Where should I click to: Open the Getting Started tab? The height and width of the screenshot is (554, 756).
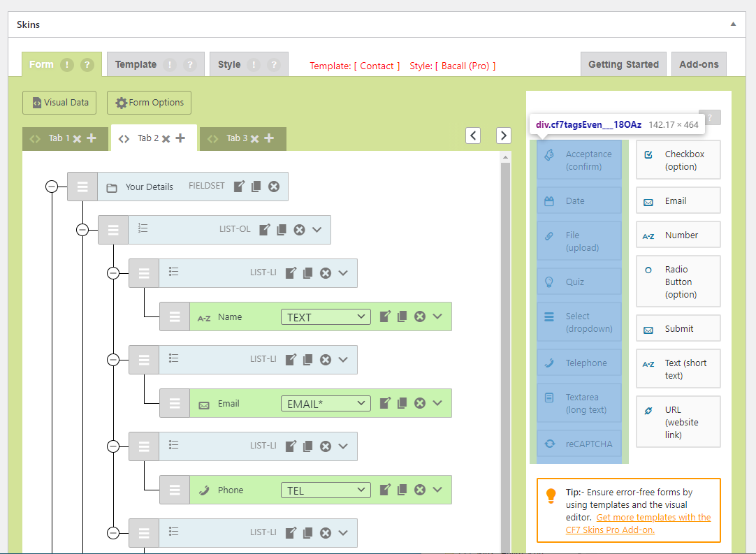[623, 64]
